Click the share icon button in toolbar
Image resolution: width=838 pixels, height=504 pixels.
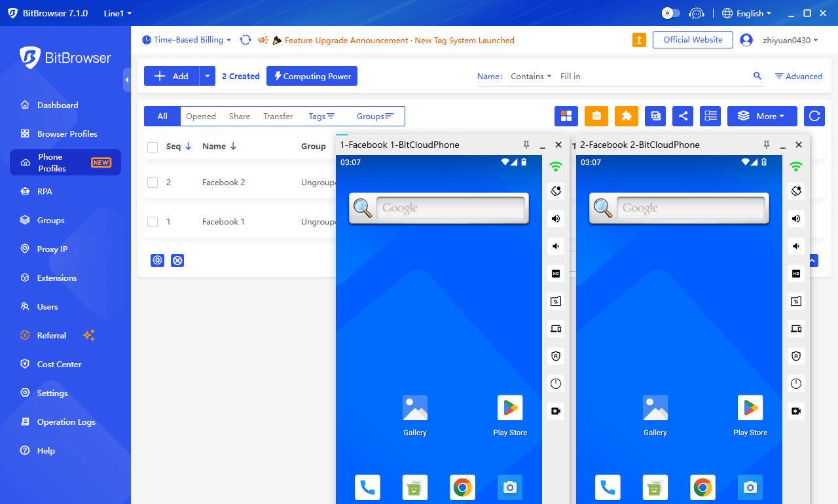click(683, 116)
